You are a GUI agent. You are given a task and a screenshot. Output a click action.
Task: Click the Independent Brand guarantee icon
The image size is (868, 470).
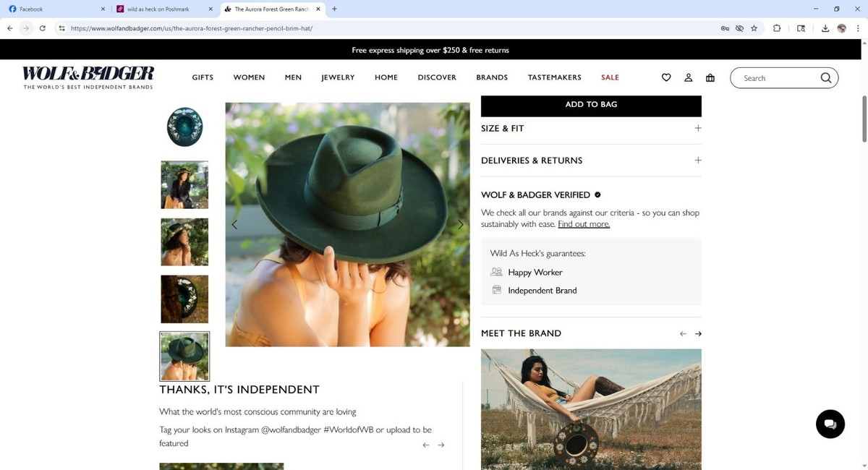pyautogui.click(x=496, y=290)
